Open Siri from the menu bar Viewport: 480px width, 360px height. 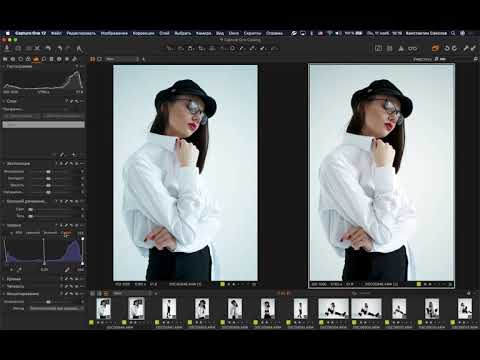(463, 33)
